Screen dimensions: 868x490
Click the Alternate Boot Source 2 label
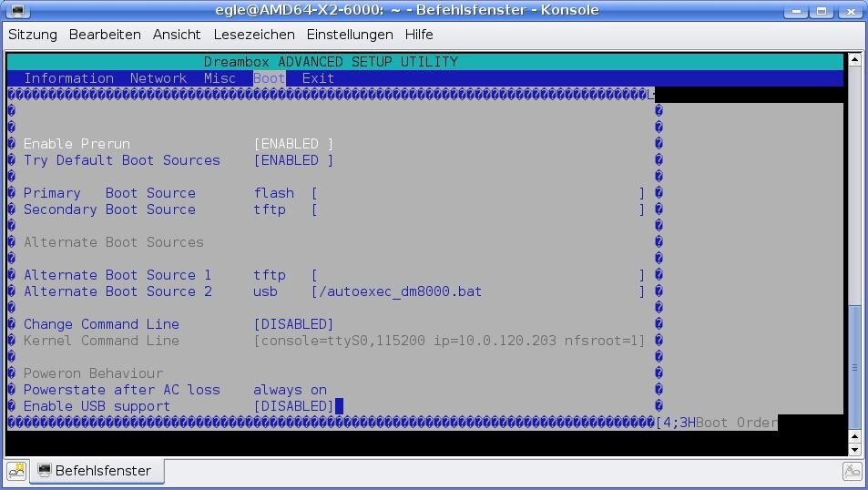click(x=117, y=291)
